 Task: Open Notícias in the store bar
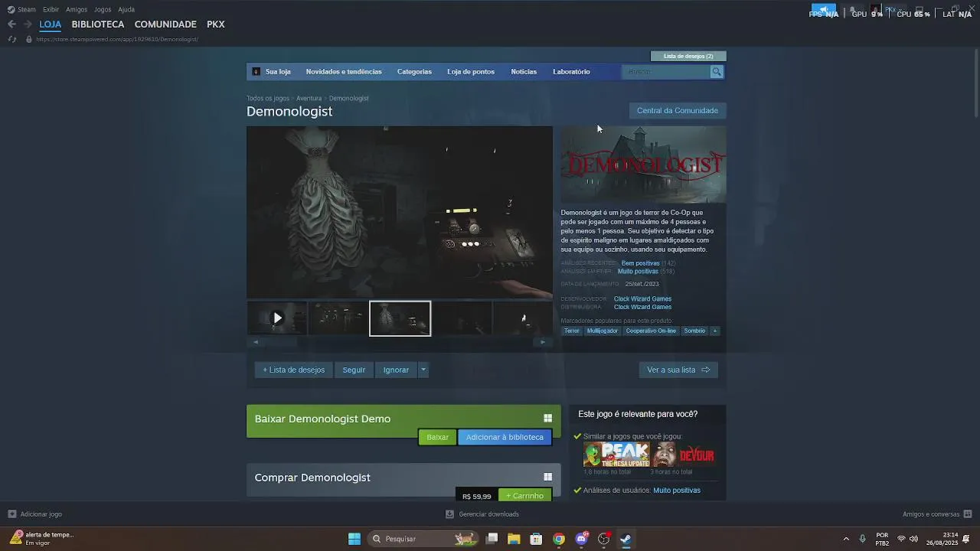[524, 72]
